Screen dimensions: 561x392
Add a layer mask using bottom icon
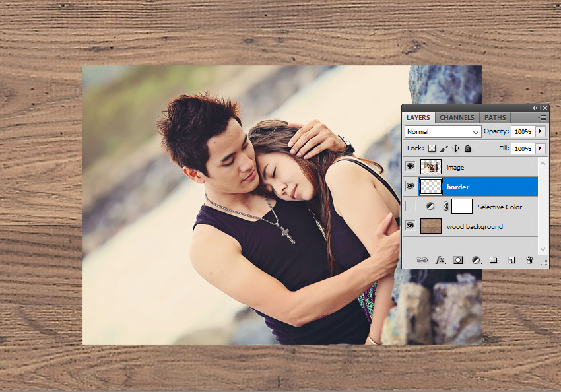458,261
